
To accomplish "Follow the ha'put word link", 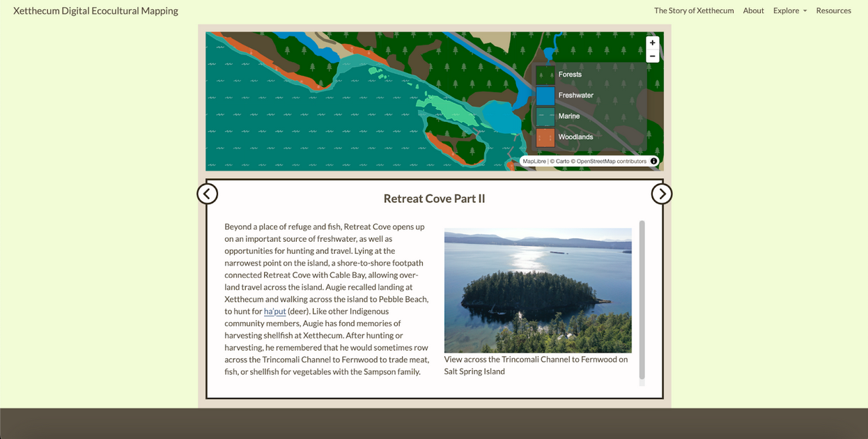I will click(x=274, y=311).
